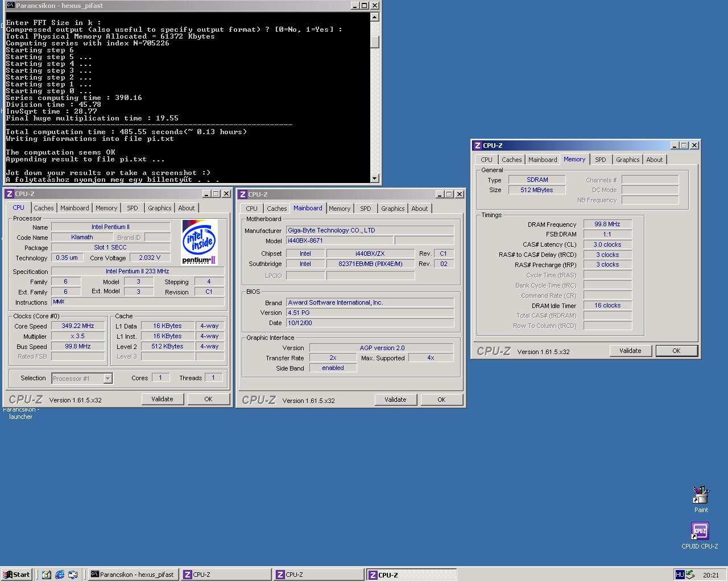Click the system tray icon next to HU
Image resolution: width=728 pixels, height=582 pixels.
point(690,575)
